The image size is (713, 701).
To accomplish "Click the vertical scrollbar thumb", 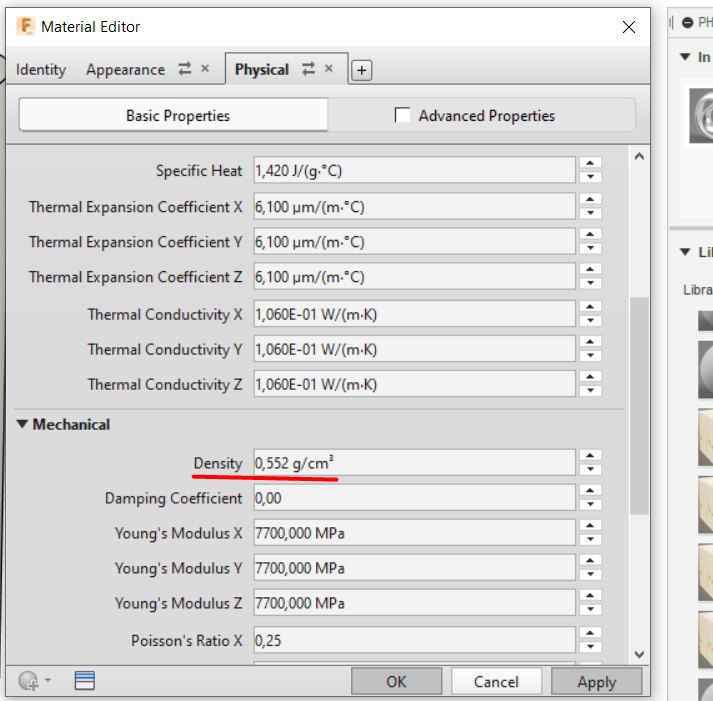I will pyautogui.click(x=639, y=406).
